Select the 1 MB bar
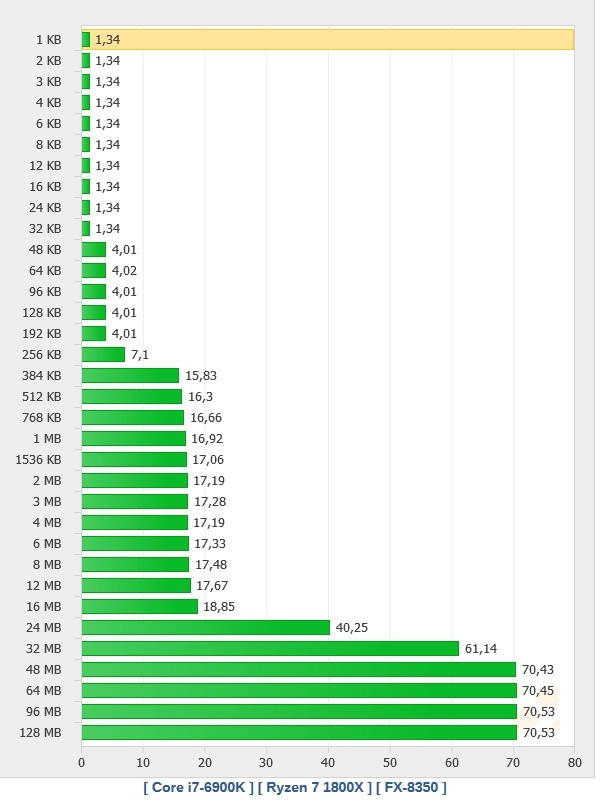This screenshot has height=803, width=613. click(133, 438)
